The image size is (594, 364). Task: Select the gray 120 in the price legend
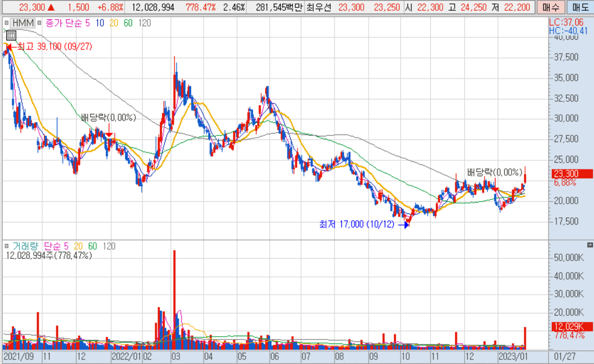pos(145,23)
